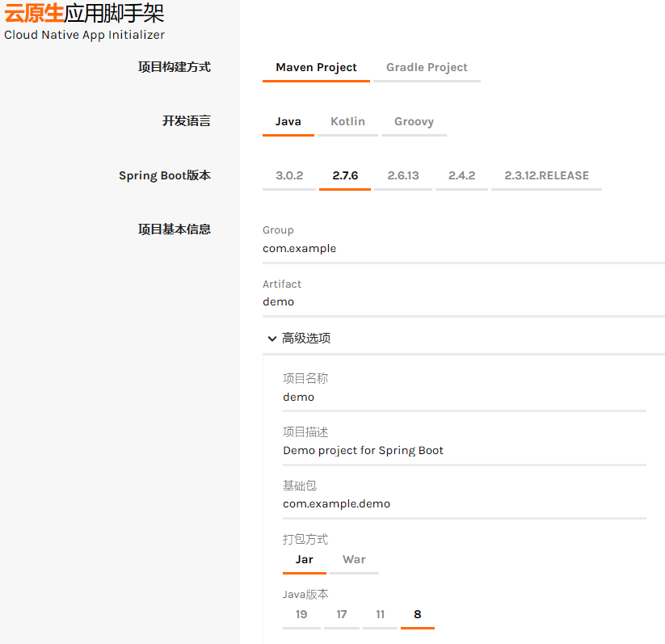665x644 pixels.
Task: Select Maven Project build type
Action: tap(316, 67)
